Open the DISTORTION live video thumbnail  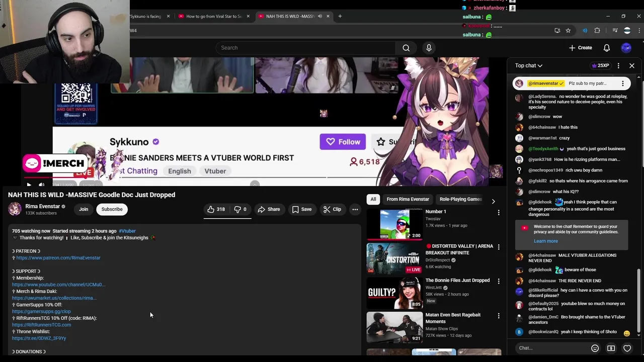tap(394, 258)
